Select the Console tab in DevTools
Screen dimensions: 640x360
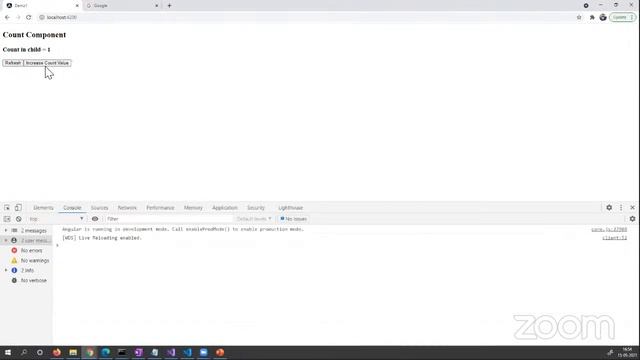point(72,208)
